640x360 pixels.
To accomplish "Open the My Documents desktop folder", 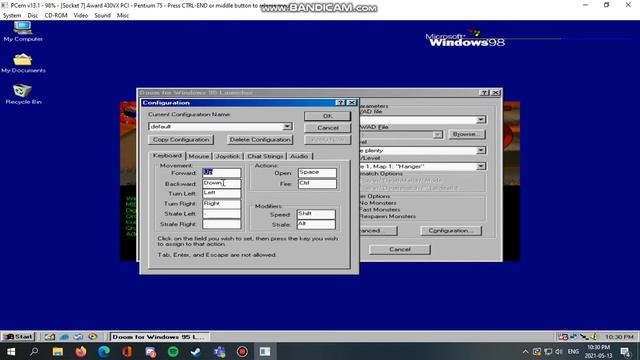I will coord(23,63).
